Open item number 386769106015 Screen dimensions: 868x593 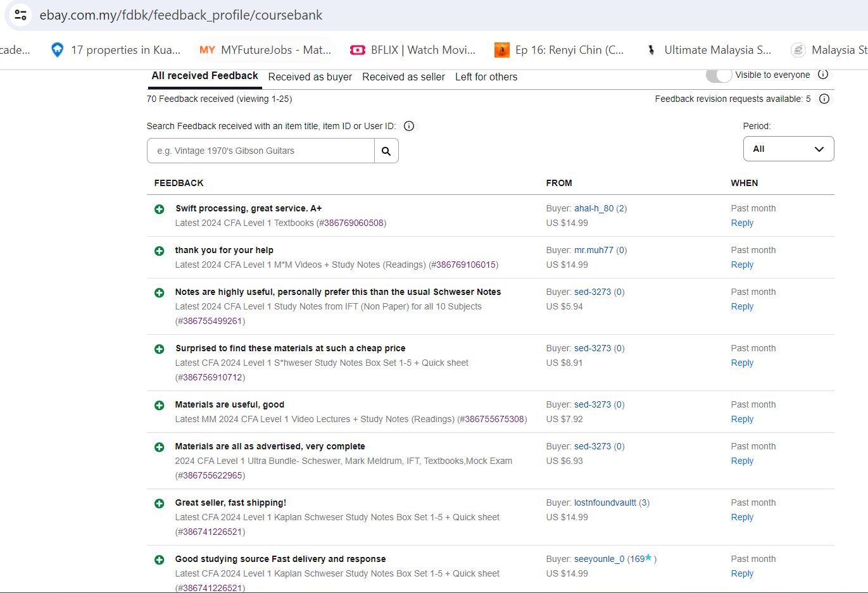466,265
